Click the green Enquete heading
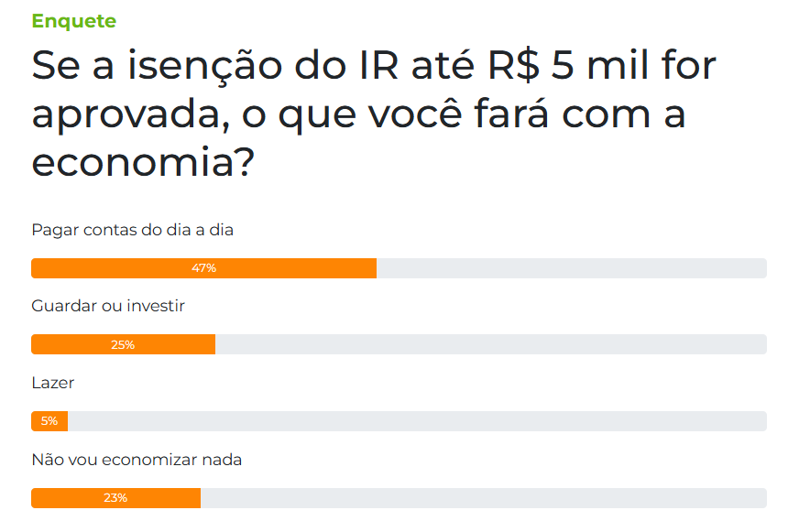 coord(74,21)
